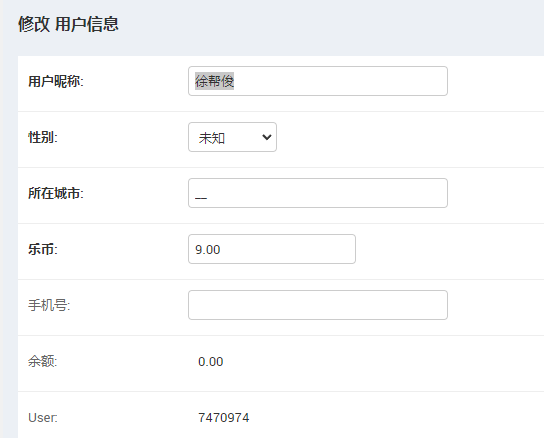Click the balance value 0.00
The image size is (544, 438).
coord(211,362)
